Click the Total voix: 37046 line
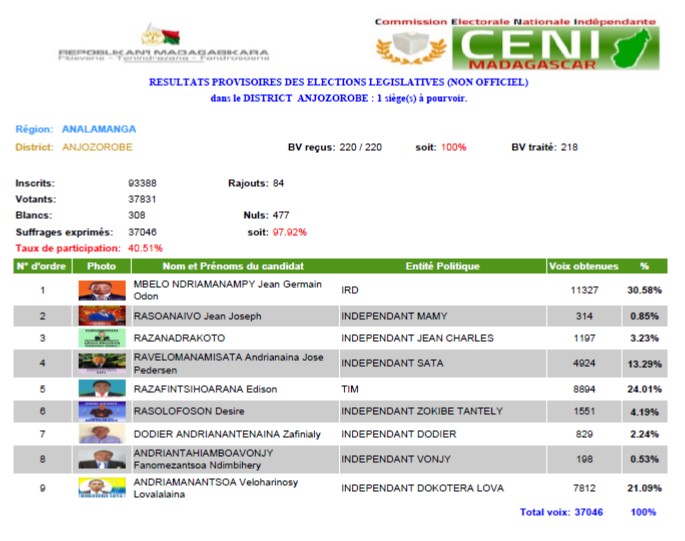 point(561,512)
